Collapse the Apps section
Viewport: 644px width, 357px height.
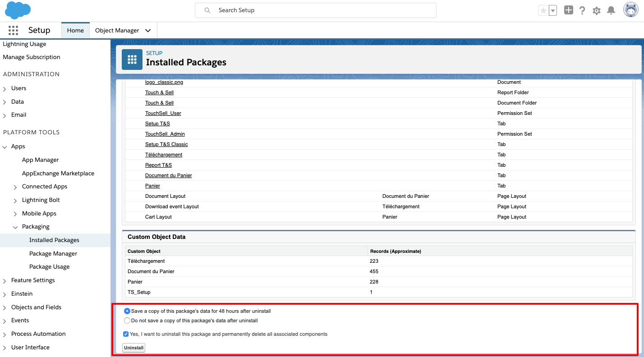[x=5, y=147]
